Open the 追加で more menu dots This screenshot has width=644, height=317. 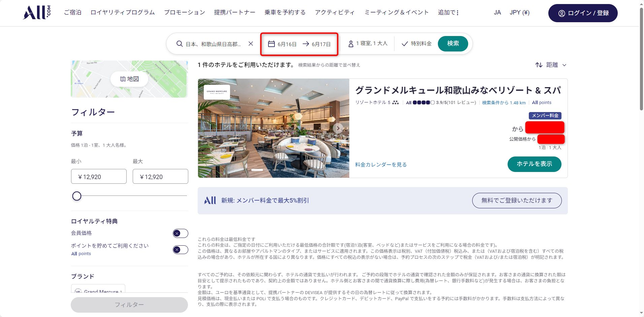457,13
